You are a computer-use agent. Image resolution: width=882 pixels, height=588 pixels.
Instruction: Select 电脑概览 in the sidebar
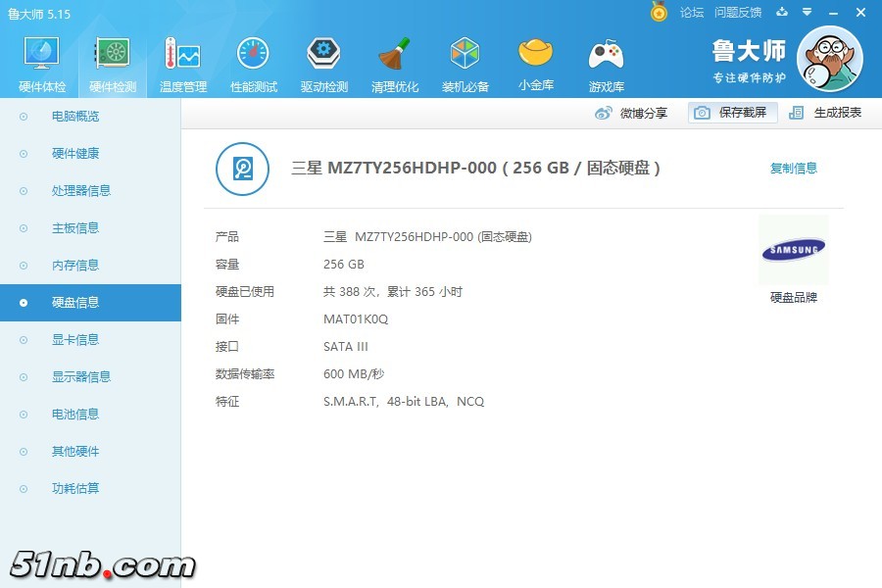[75, 117]
